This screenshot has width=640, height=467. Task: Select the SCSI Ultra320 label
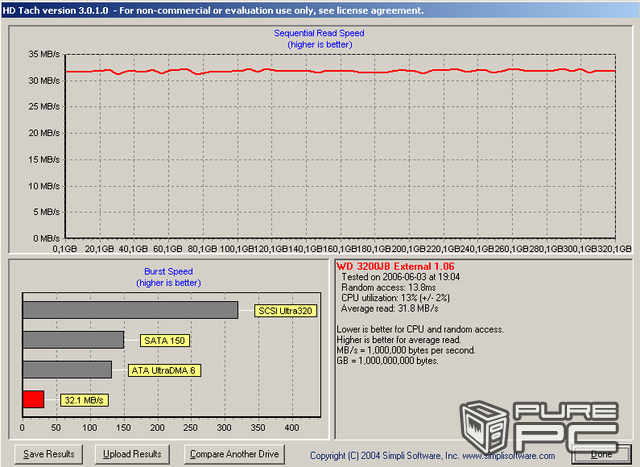[x=285, y=311]
